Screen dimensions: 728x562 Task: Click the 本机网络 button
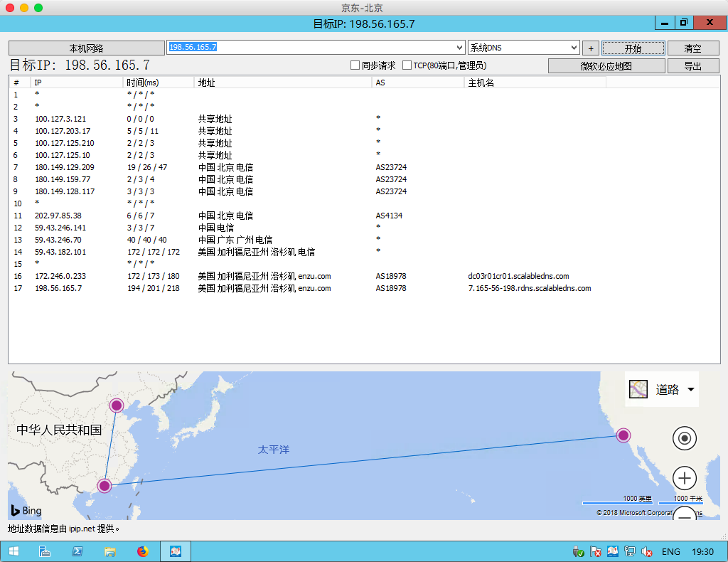(86, 48)
